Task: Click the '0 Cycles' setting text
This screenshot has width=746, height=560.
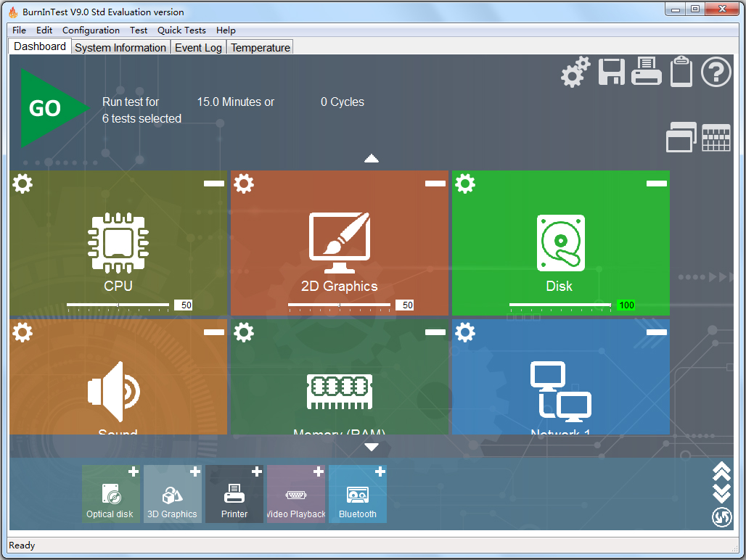Action: 342,102
